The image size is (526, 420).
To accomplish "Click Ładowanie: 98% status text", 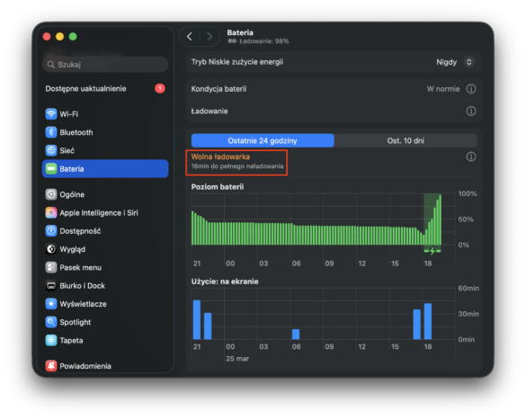I will [x=264, y=41].
